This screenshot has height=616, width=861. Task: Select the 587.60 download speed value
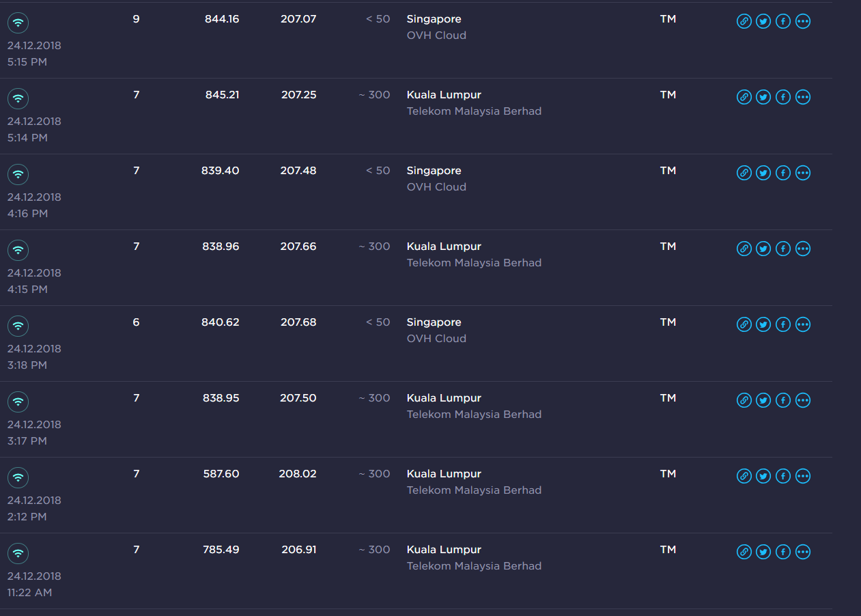[221, 474]
